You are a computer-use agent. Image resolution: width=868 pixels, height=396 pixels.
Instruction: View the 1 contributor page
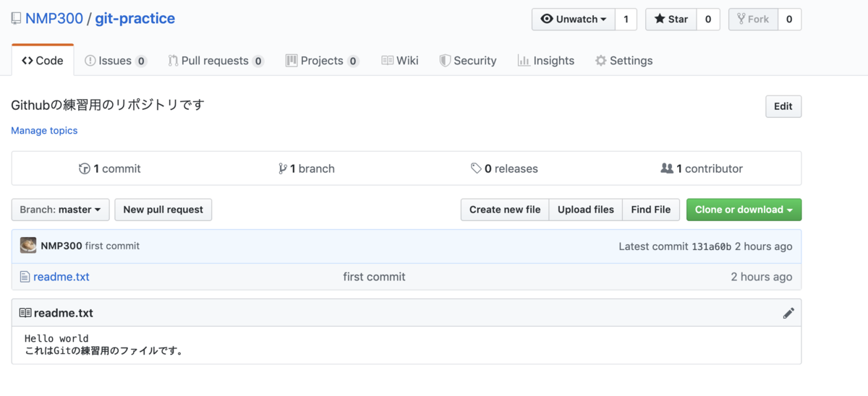pos(702,168)
